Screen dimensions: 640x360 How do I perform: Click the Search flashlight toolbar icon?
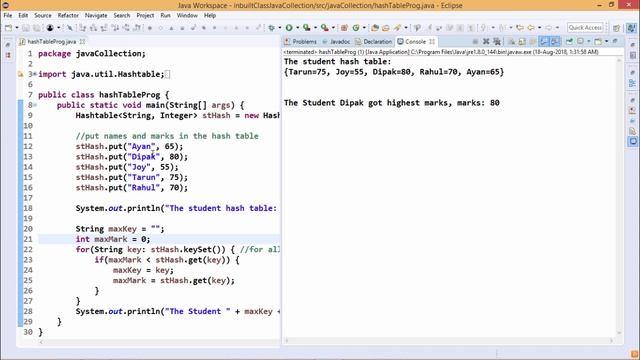397,28
